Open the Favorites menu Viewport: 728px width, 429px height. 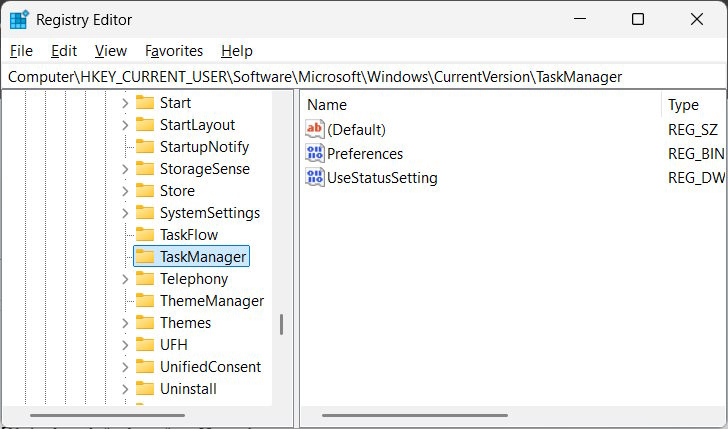(174, 51)
